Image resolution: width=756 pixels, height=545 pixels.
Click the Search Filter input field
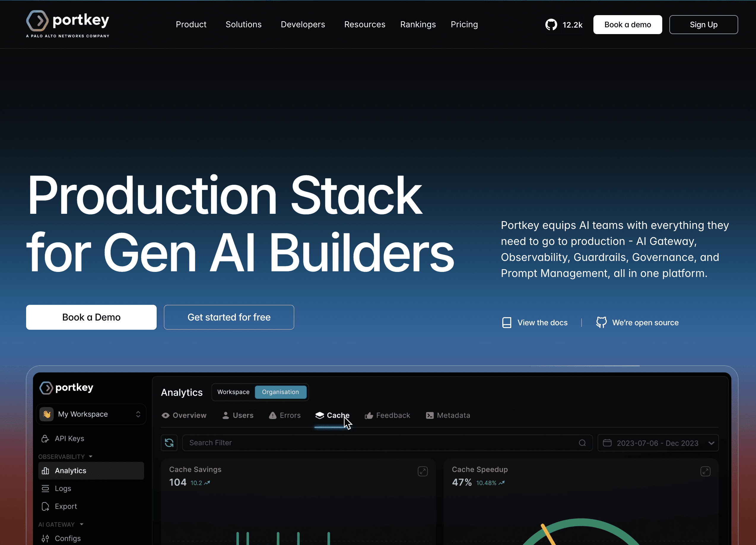pos(387,443)
